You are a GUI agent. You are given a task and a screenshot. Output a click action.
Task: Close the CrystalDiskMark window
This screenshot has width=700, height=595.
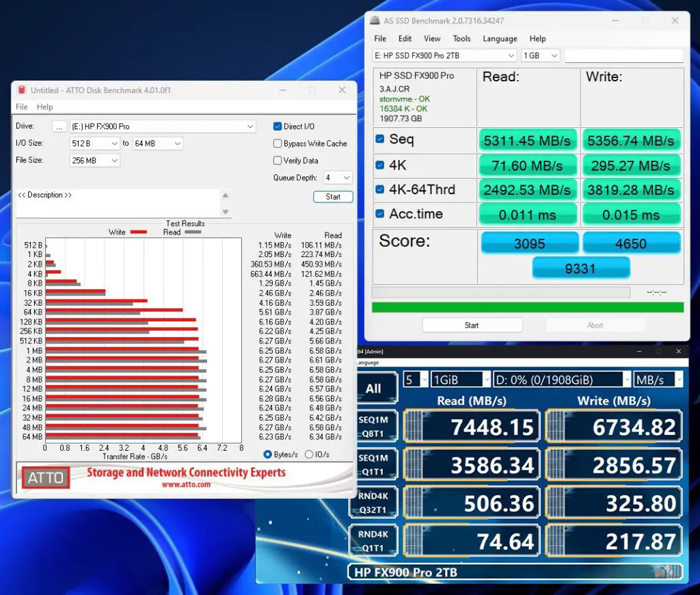pyautogui.click(x=679, y=351)
